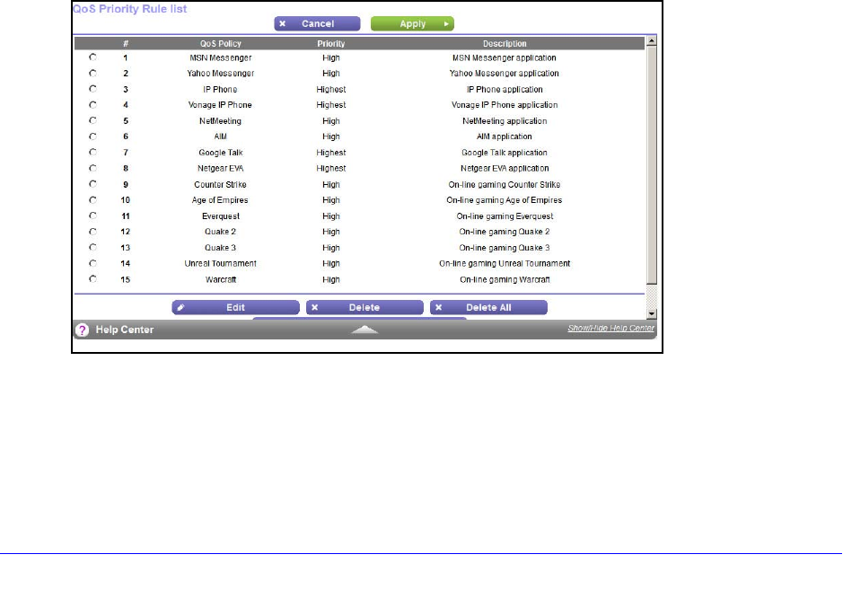
Task: Select the Warcraft rule radio button
Action: [x=93, y=279]
